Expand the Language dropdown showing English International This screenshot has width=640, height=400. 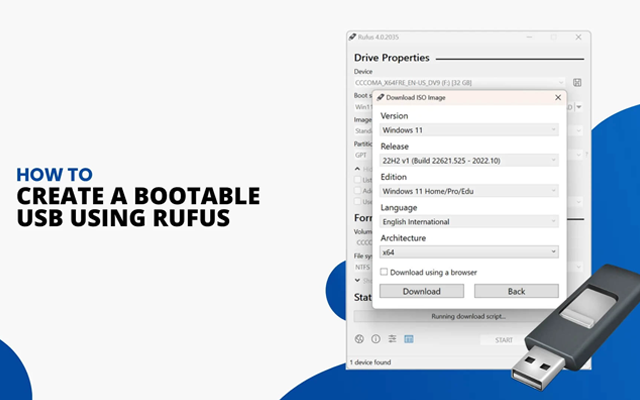tap(469, 221)
